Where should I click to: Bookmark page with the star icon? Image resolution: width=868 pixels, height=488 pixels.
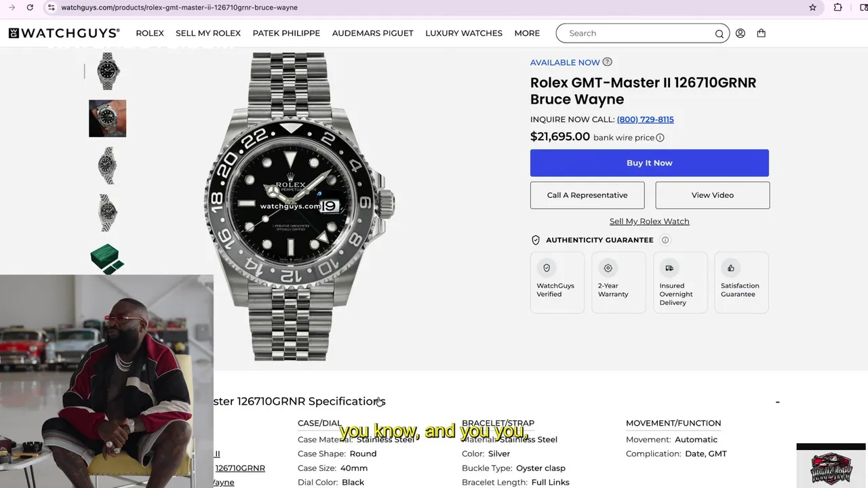click(812, 7)
